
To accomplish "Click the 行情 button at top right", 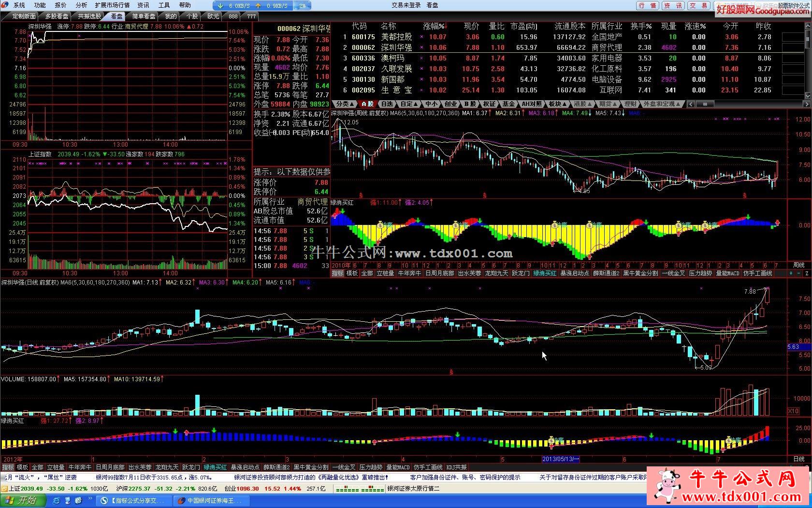I will [x=647, y=5].
